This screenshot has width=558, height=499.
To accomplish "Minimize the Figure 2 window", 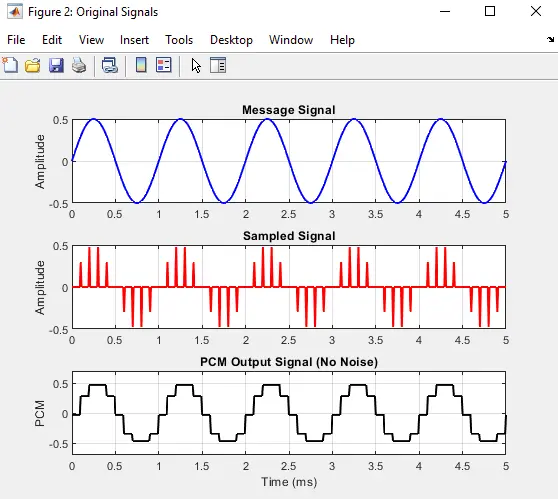I will (x=445, y=11).
